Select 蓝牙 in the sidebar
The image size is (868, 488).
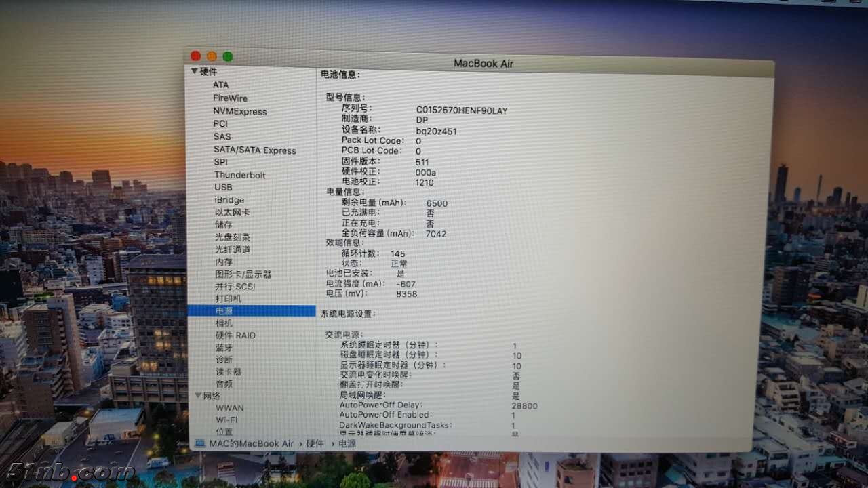(223, 347)
